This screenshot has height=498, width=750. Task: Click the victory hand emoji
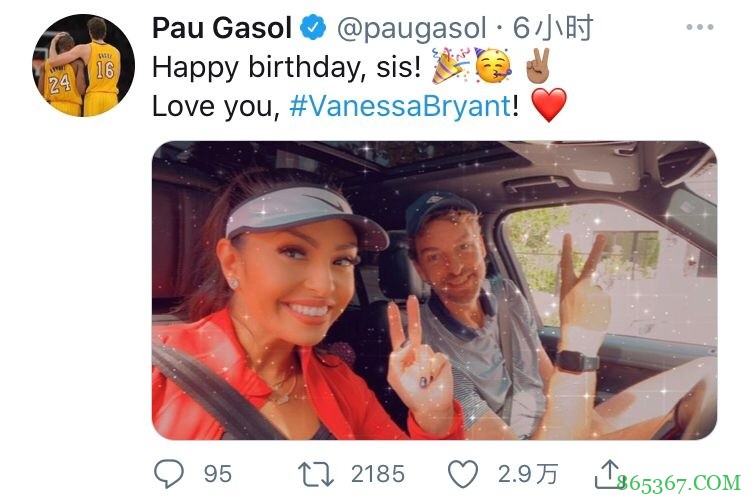538,66
